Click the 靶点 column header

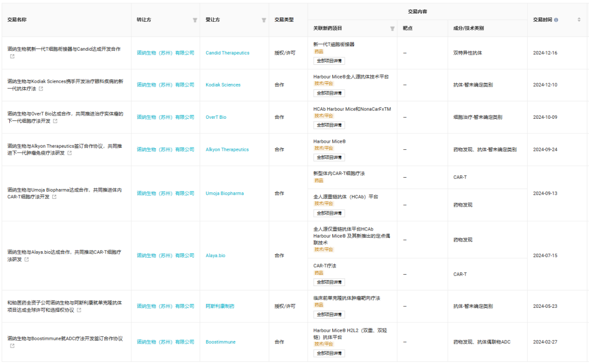[407, 28]
